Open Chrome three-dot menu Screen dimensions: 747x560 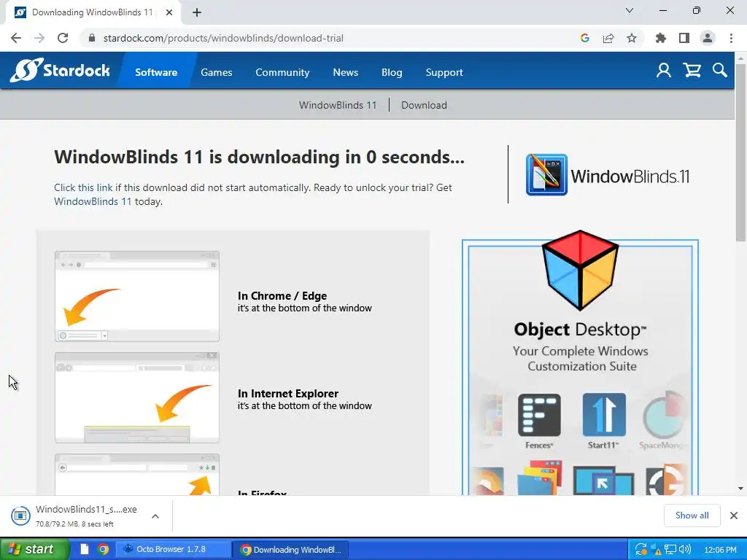click(x=731, y=38)
